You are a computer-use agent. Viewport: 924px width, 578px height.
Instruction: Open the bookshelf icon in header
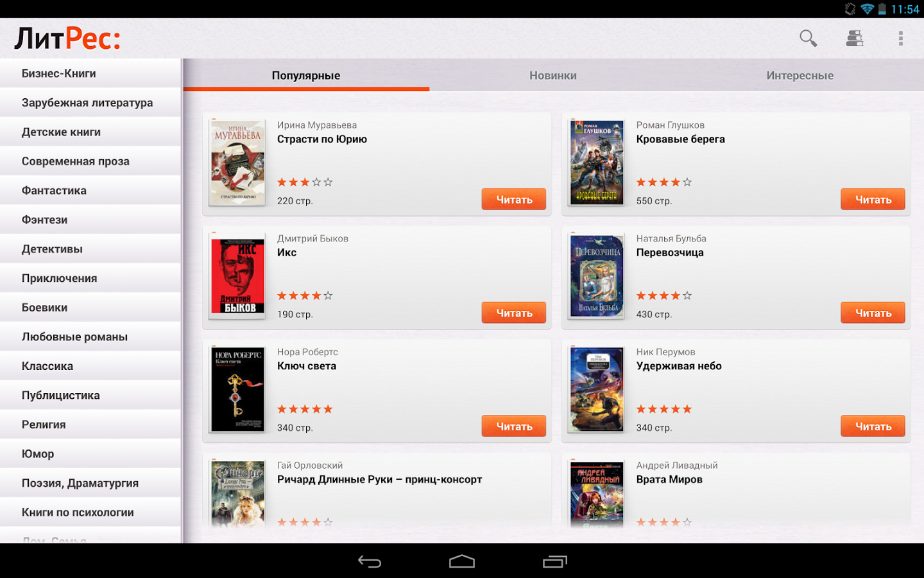point(854,39)
